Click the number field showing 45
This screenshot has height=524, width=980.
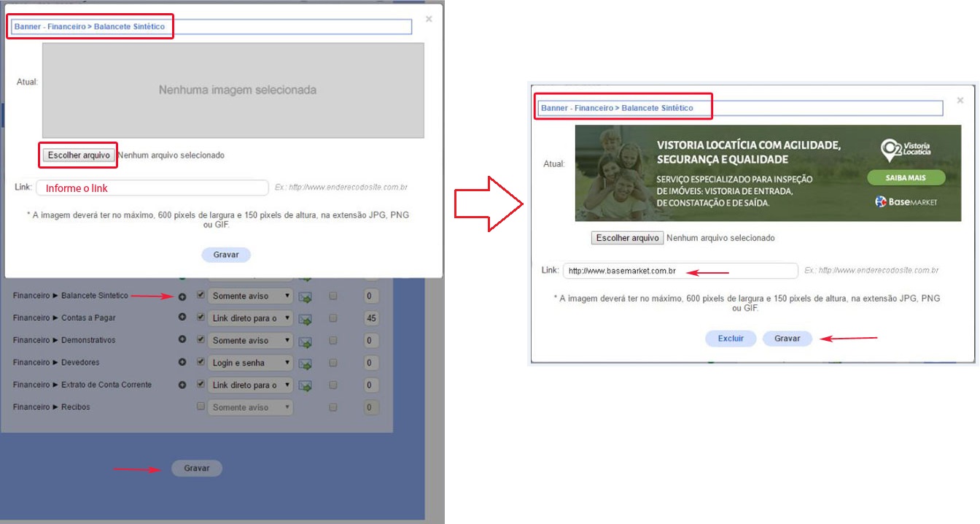click(x=371, y=318)
